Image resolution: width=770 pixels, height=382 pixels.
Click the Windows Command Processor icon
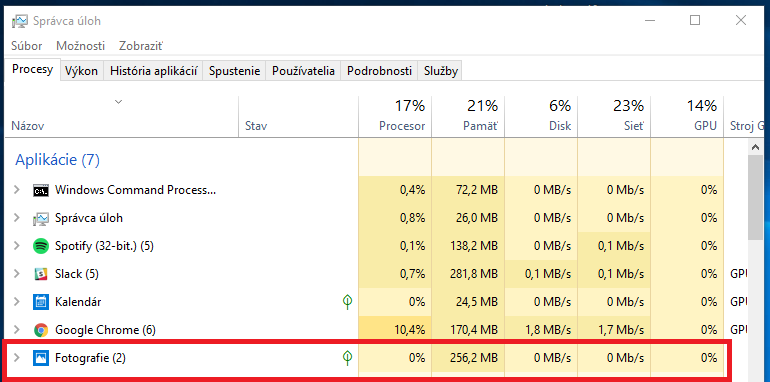[x=41, y=190]
